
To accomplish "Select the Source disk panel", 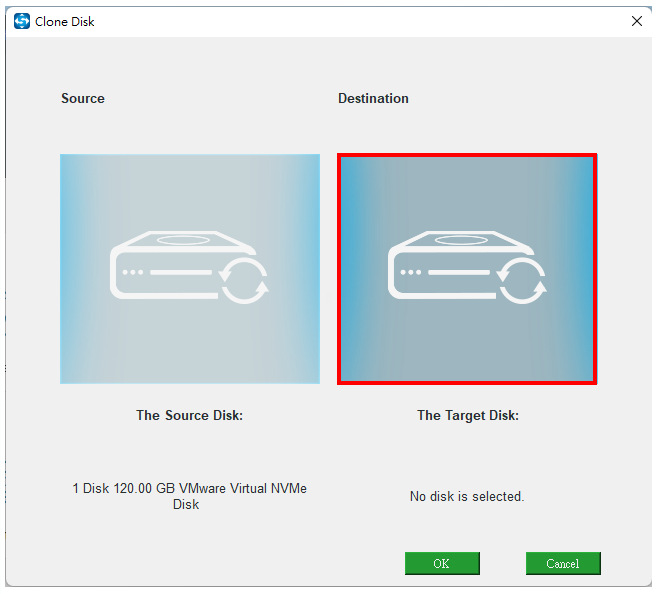I will click(190, 269).
